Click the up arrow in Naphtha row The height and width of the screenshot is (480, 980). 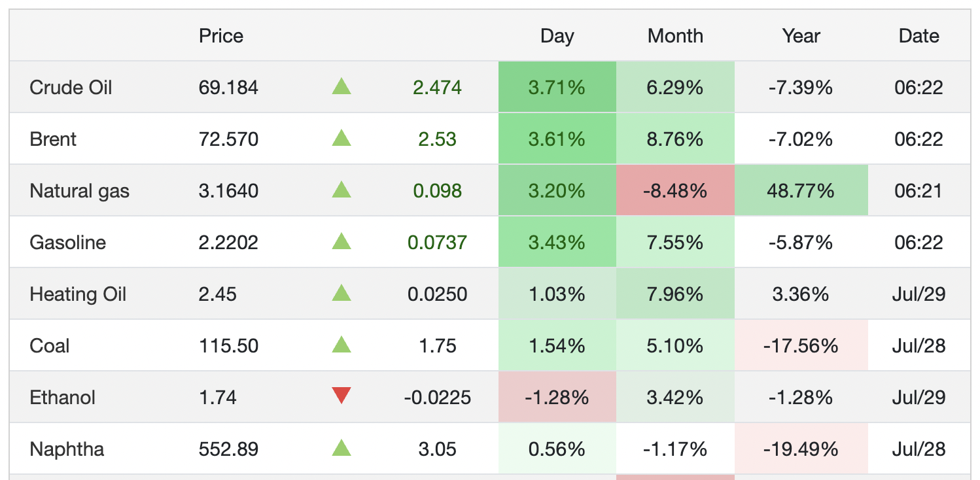pos(341,447)
